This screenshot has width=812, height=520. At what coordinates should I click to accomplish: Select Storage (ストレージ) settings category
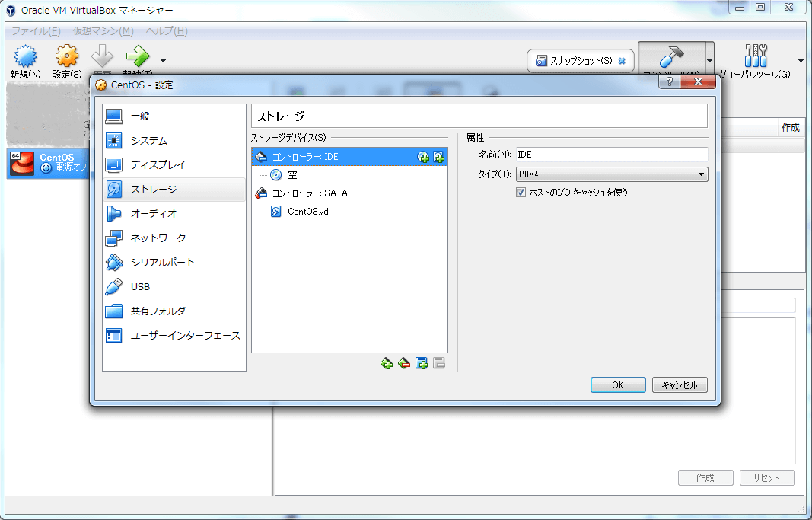(x=174, y=189)
